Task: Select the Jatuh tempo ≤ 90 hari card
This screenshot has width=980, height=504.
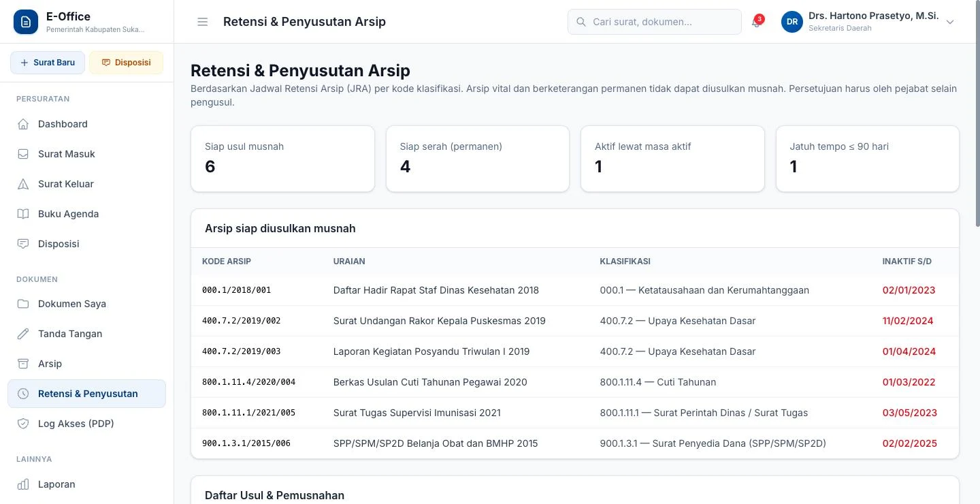Action: pos(868,159)
